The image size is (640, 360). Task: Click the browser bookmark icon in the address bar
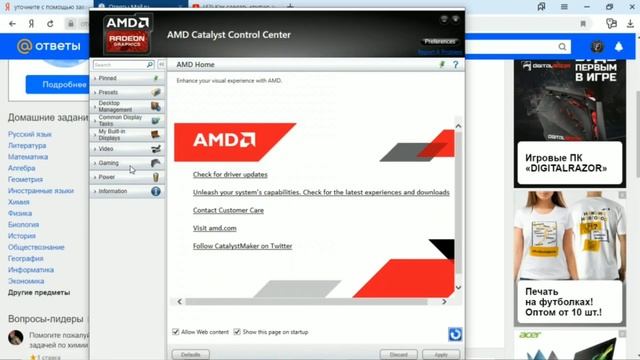coord(583,24)
